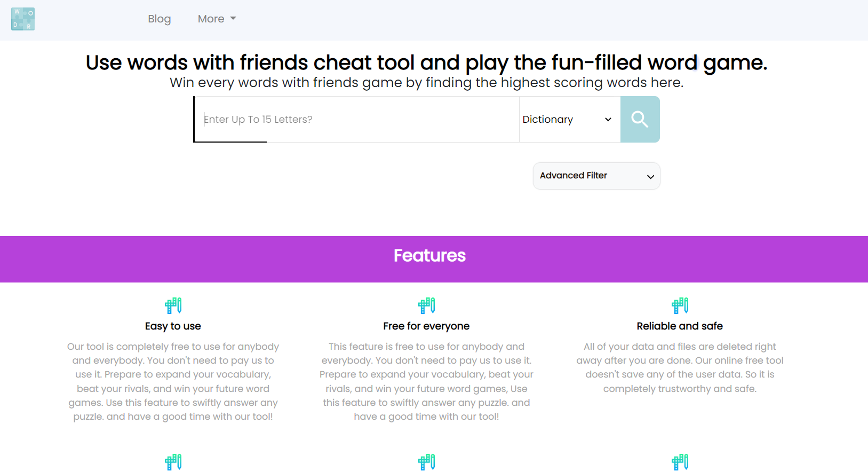Click the Easy to use title
The image size is (868, 471).
pos(173,326)
